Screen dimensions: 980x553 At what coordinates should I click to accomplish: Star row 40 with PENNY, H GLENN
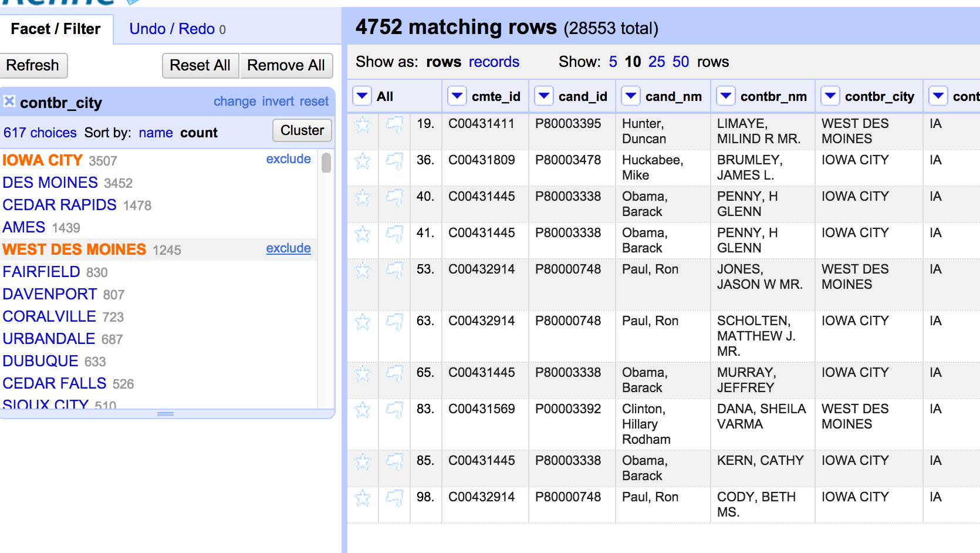[x=363, y=197]
